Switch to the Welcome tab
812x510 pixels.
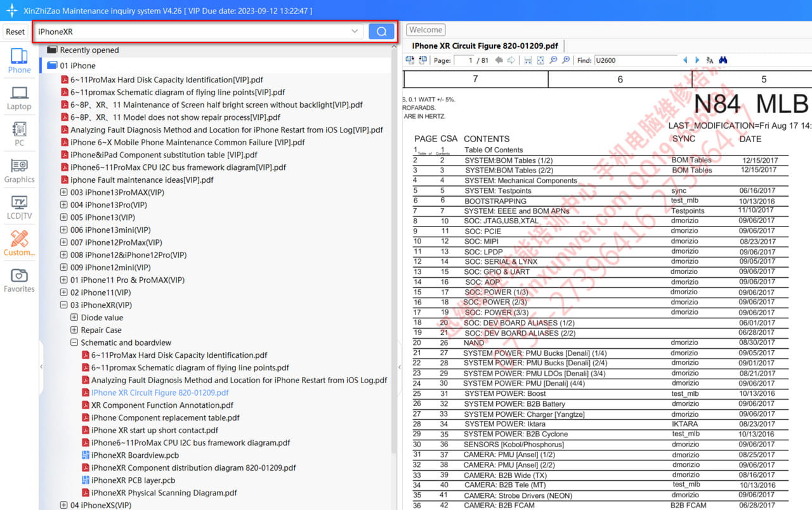(426, 30)
